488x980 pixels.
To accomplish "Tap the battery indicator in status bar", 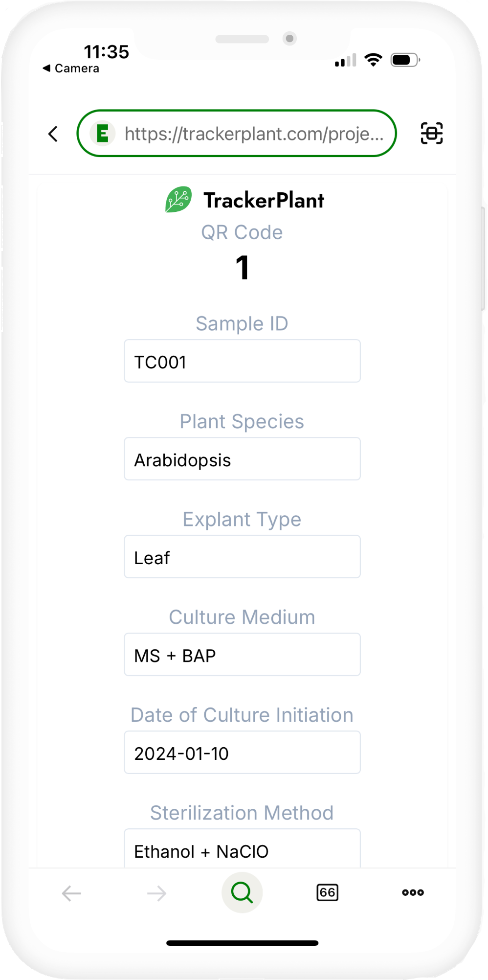I will [x=405, y=60].
